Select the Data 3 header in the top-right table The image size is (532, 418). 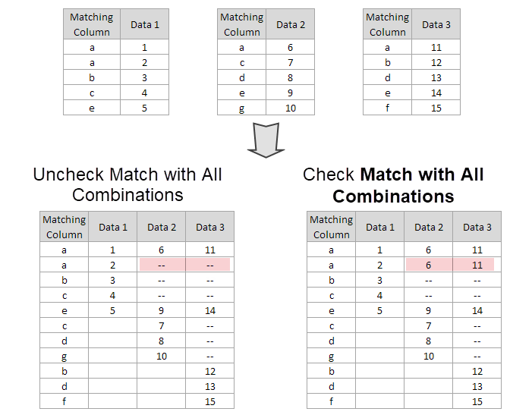pos(436,24)
